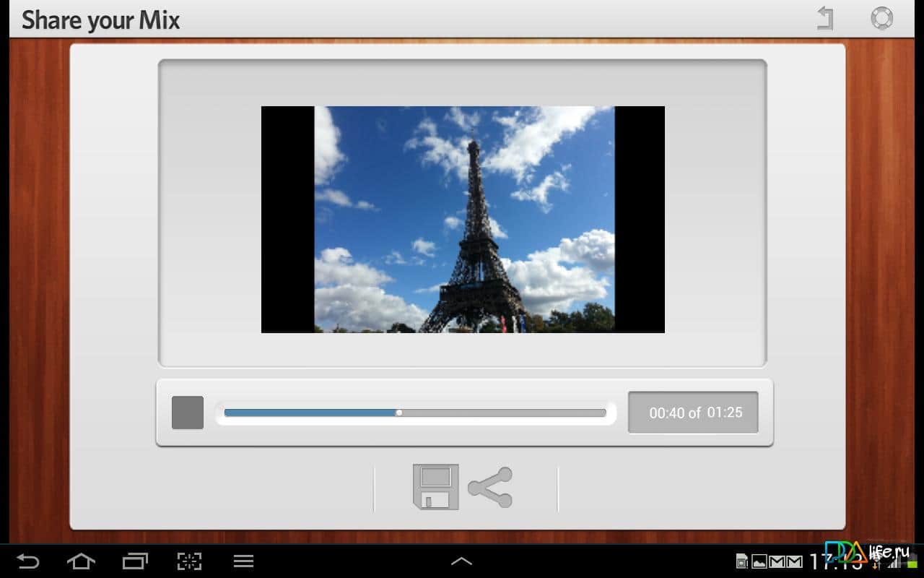The height and width of the screenshot is (578, 924).
Task: Open help via the lifebuoy icon
Action: [881, 18]
